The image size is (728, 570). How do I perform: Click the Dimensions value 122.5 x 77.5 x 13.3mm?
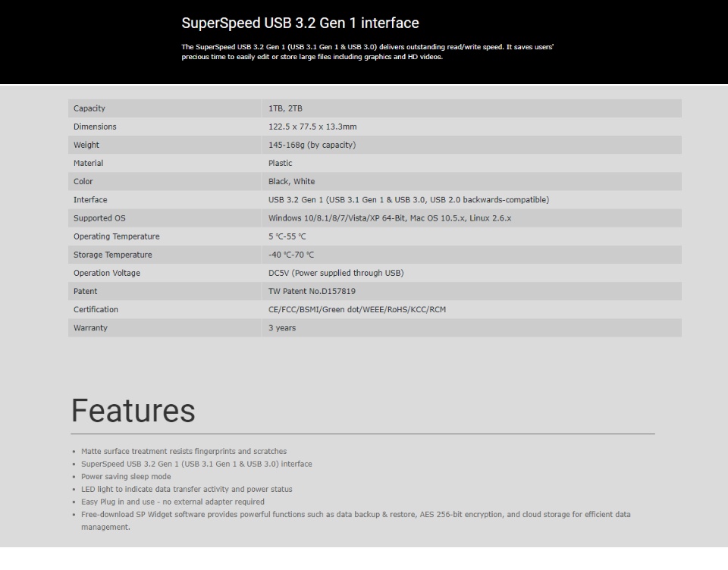[x=312, y=127]
